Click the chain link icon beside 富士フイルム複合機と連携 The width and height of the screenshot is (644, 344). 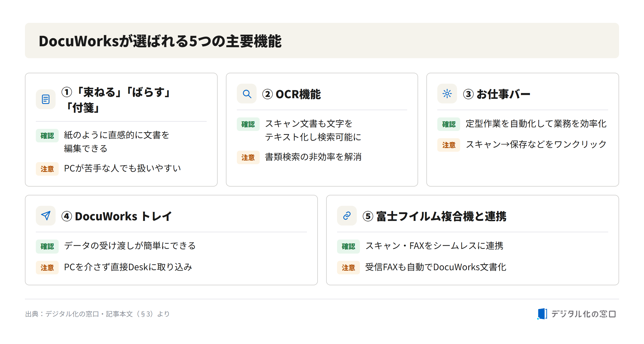(x=347, y=216)
